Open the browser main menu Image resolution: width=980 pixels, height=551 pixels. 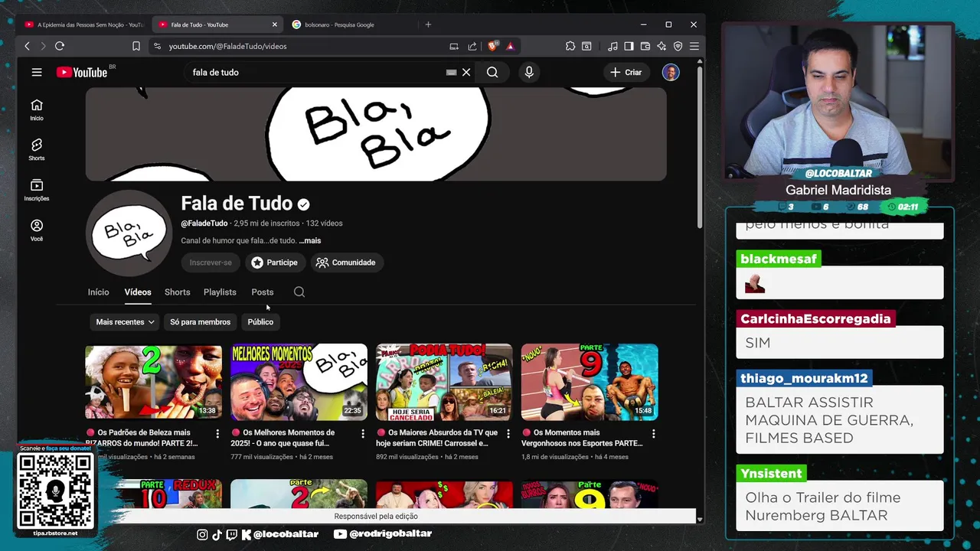(694, 46)
